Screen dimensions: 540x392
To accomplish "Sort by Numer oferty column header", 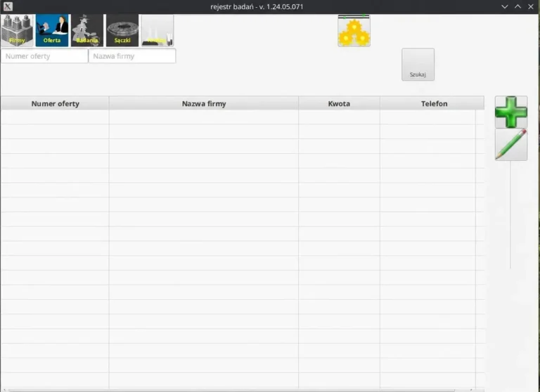I will (55, 103).
